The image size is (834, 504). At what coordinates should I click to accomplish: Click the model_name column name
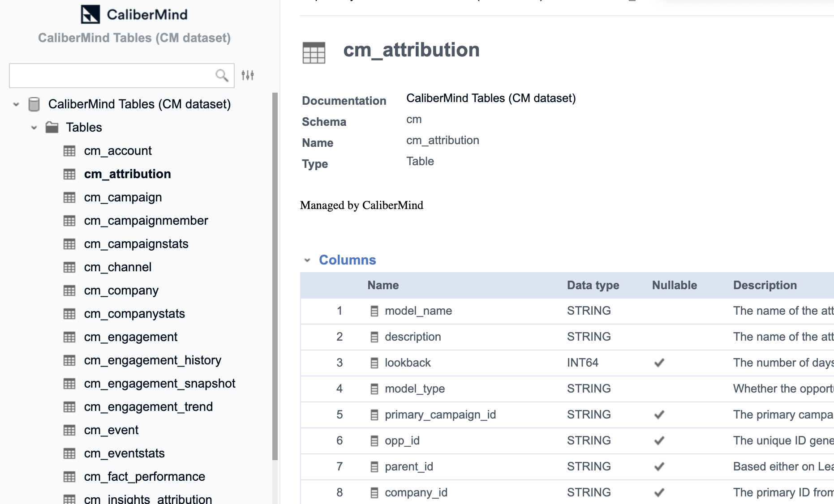418,311
